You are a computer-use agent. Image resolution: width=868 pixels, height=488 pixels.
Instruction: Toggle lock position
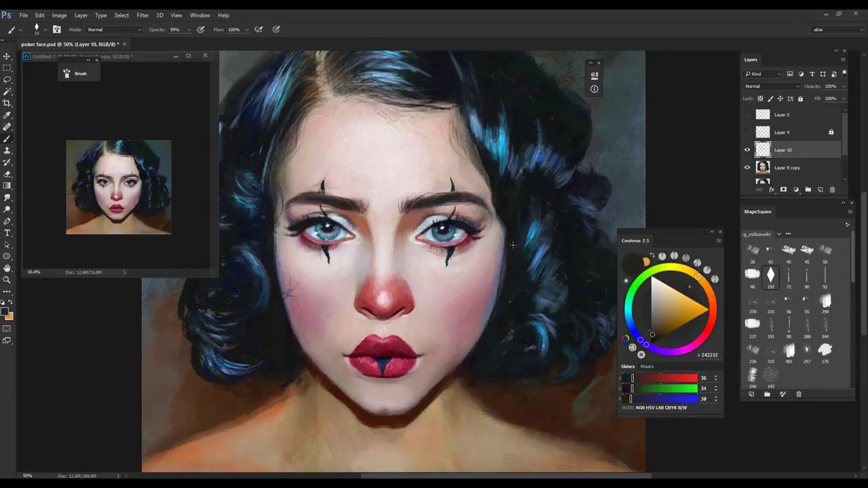(780, 98)
